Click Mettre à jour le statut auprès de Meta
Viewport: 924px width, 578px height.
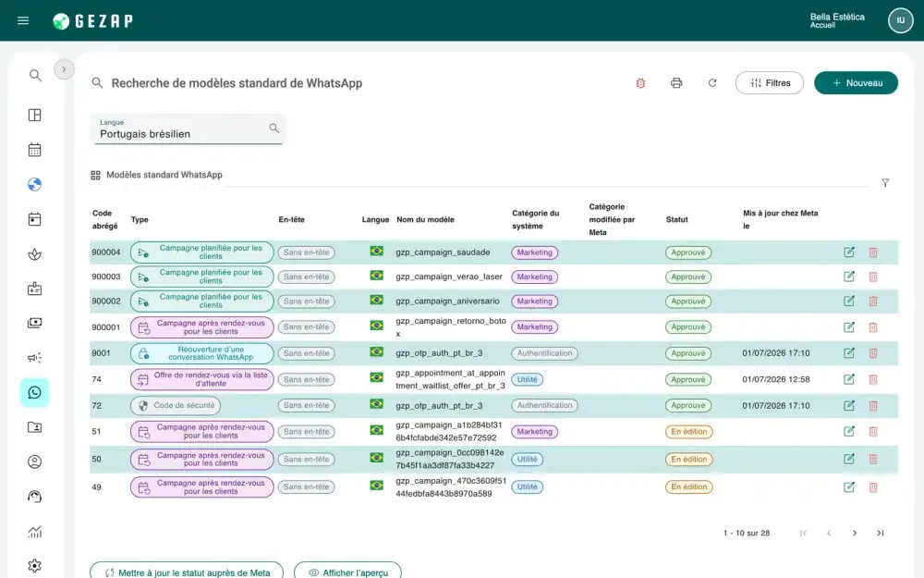point(187,572)
